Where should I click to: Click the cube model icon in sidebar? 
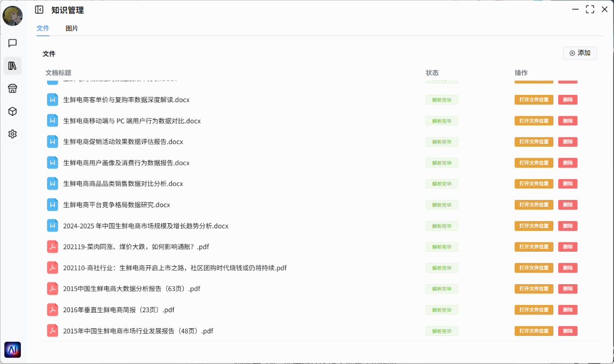13,111
